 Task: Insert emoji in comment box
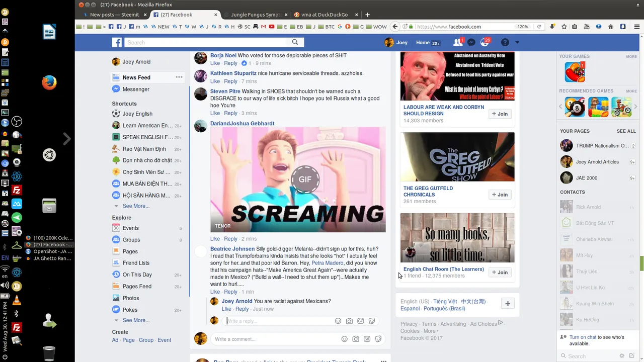click(345, 339)
